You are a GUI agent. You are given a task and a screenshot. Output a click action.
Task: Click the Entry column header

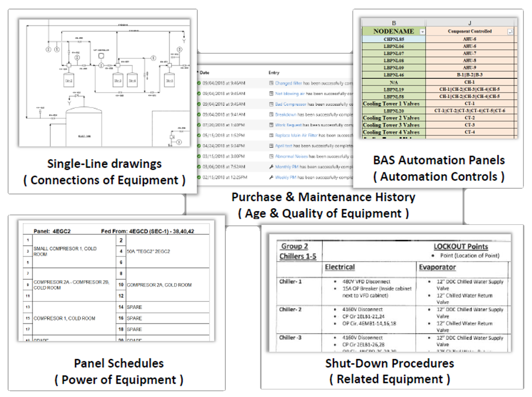pyautogui.click(x=274, y=73)
